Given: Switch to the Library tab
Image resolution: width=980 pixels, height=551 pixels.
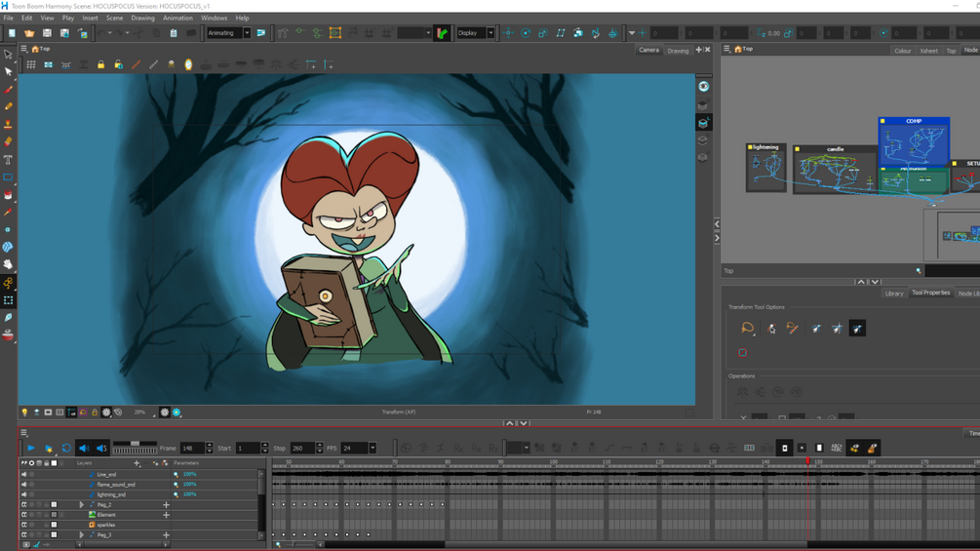Looking at the screenshot, I should tap(894, 293).
